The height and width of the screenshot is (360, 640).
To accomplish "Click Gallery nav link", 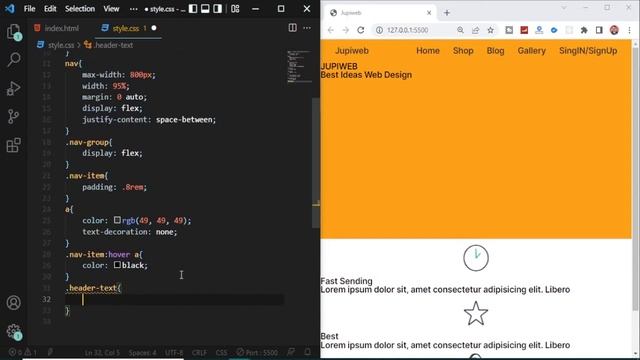I will click(531, 51).
